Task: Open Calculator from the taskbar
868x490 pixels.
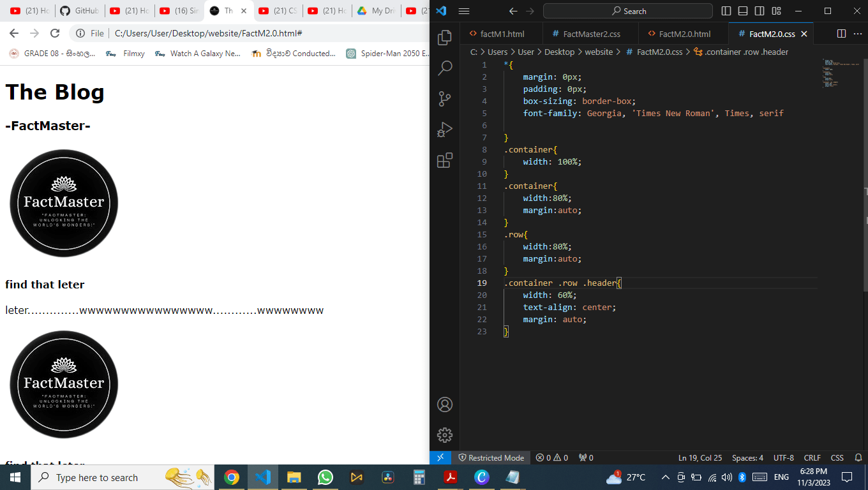Action: pyautogui.click(x=419, y=477)
